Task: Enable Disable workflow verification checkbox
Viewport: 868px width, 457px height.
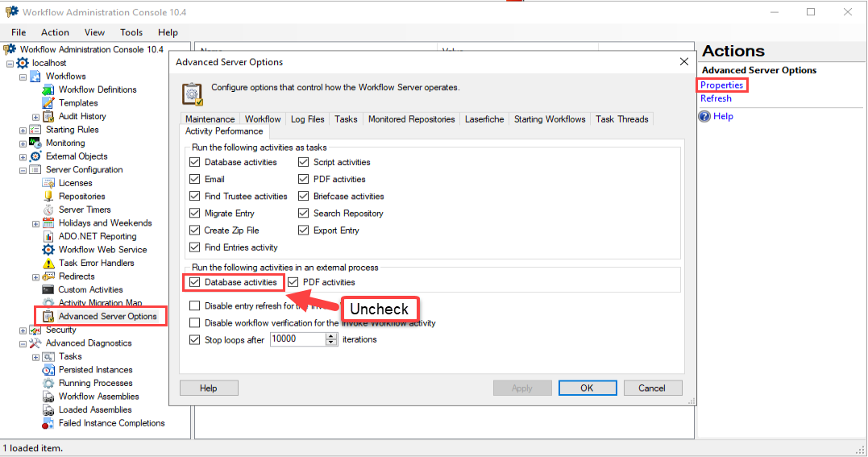Action: click(x=194, y=322)
